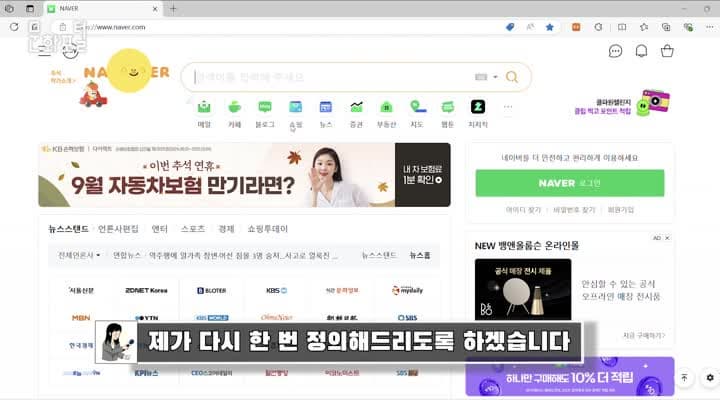720x400 pixels.
Task: Open the hamburger menu on Naver page
Action: (45, 51)
